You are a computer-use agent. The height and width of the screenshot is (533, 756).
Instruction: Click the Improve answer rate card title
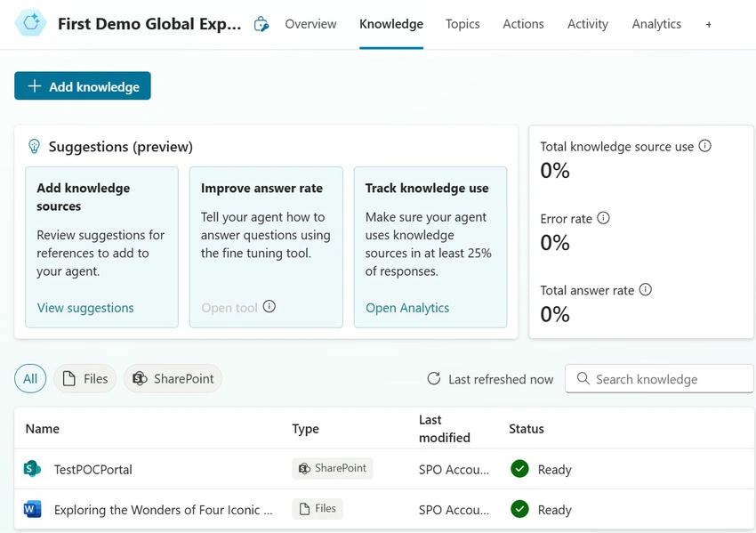(261, 188)
